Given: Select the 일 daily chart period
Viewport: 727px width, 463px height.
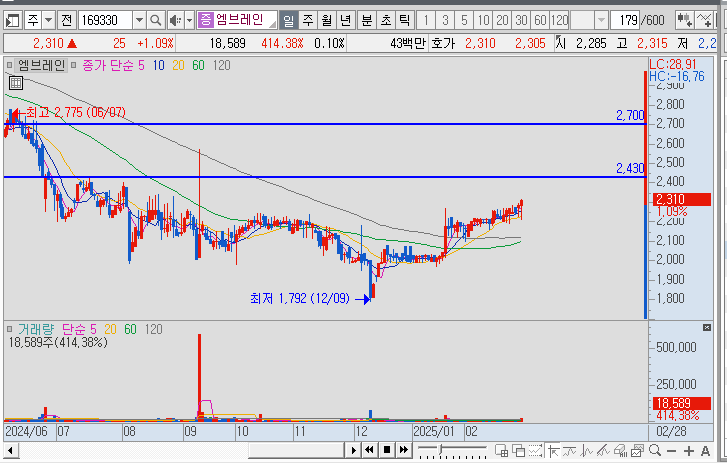Looking at the screenshot, I should coord(288,20).
